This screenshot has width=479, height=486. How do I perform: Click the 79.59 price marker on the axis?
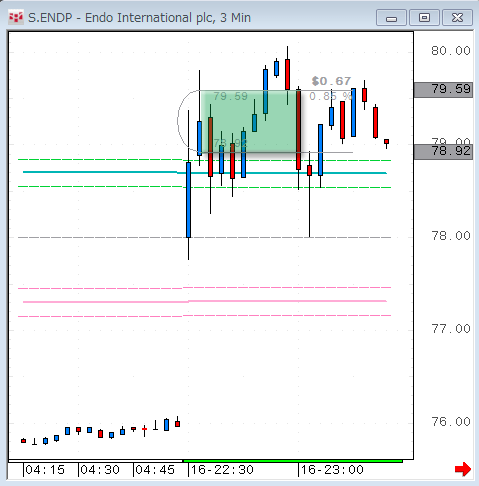click(x=443, y=89)
